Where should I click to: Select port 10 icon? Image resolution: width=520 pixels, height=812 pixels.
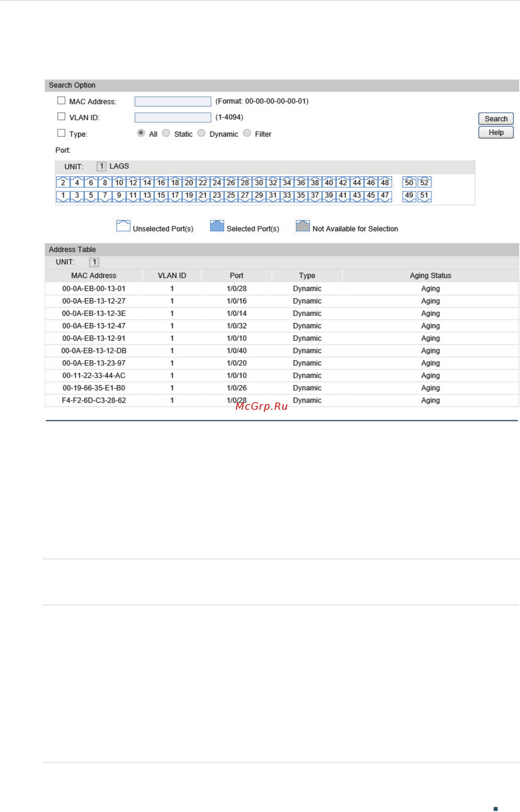(119, 182)
